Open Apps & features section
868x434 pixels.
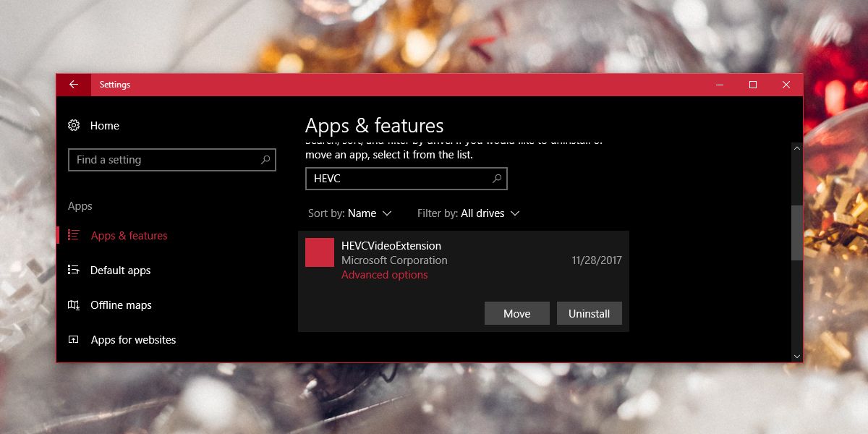click(129, 236)
